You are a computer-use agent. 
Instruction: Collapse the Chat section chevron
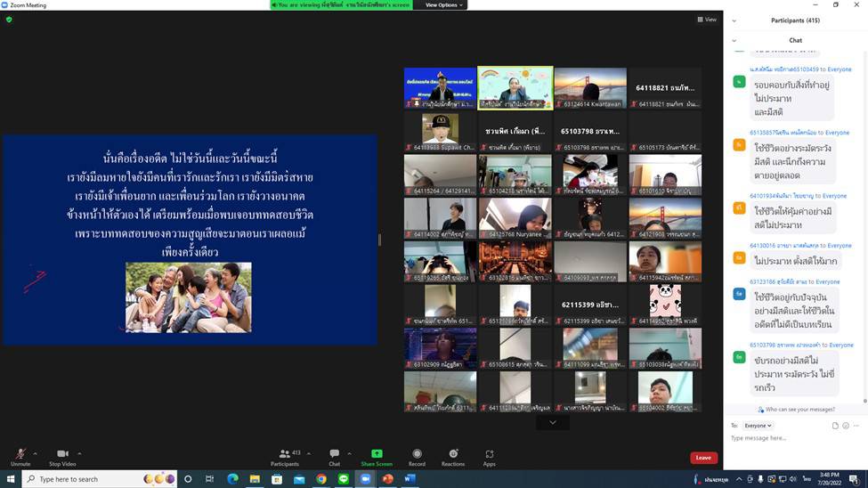point(734,40)
